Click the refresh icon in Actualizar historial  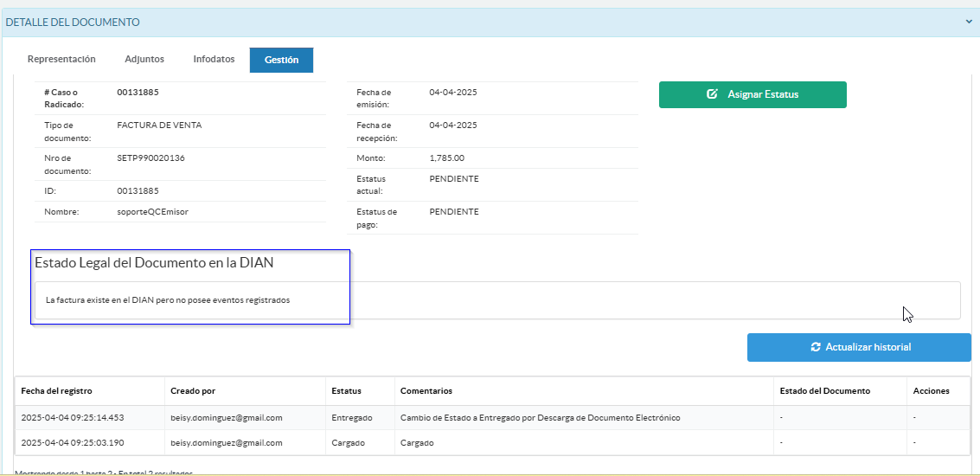815,347
